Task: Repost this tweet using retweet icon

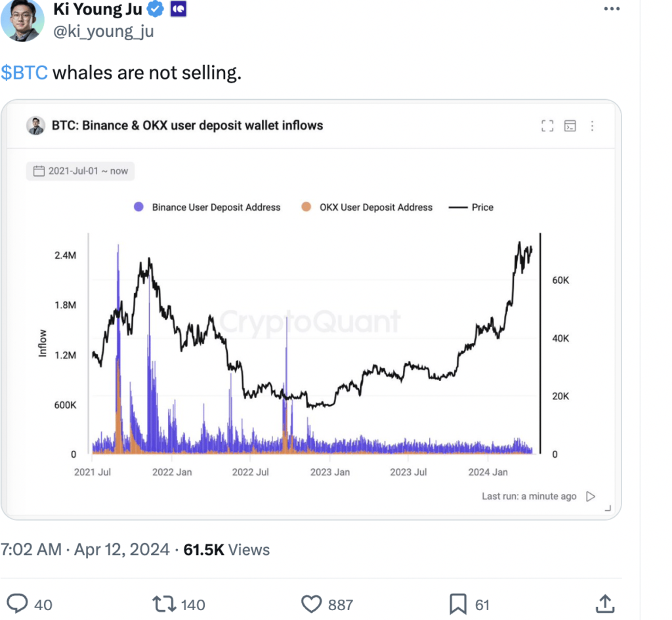Action: [164, 604]
